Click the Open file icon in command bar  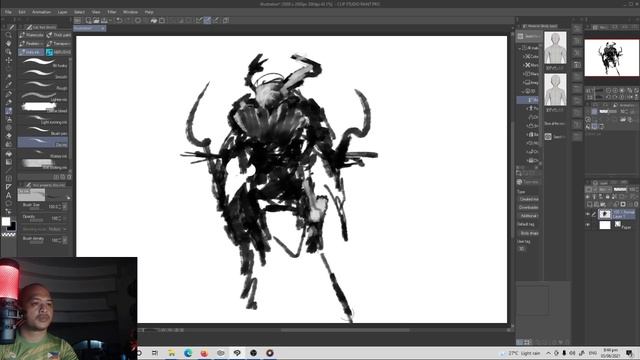coord(96,20)
